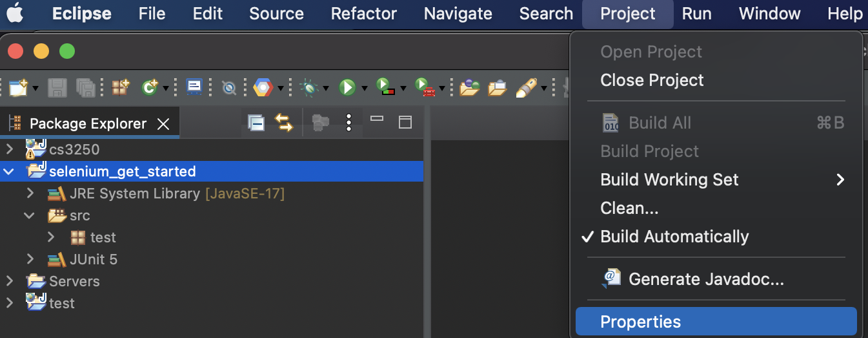The image size is (868, 338).
Task: Start debugging with the bug icon
Action: point(309,87)
